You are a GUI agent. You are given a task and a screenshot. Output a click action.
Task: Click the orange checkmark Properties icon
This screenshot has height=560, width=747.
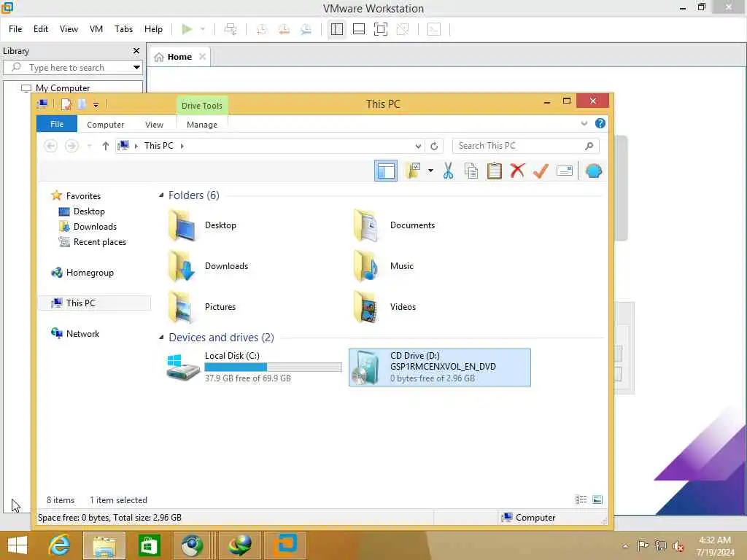(x=541, y=171)
